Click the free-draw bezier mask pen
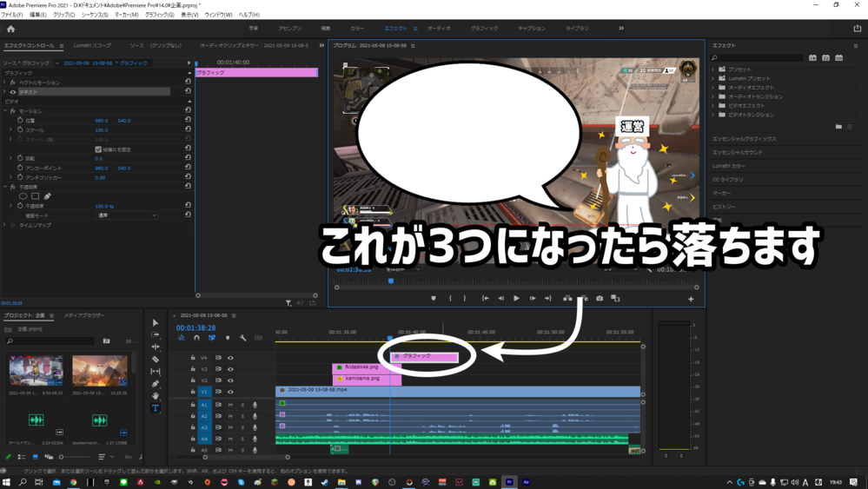Viewport: 868px width, 489px height. [x=48, y=195]
